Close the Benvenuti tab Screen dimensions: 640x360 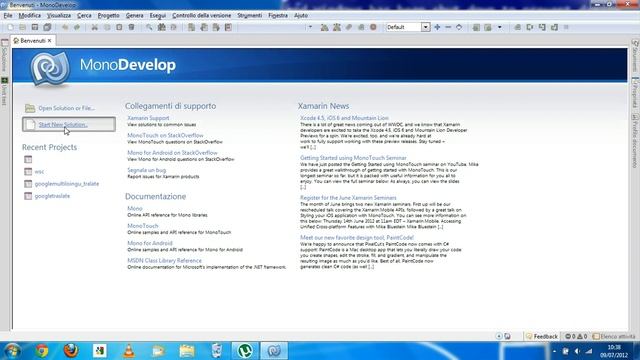[x=49, y=41]
